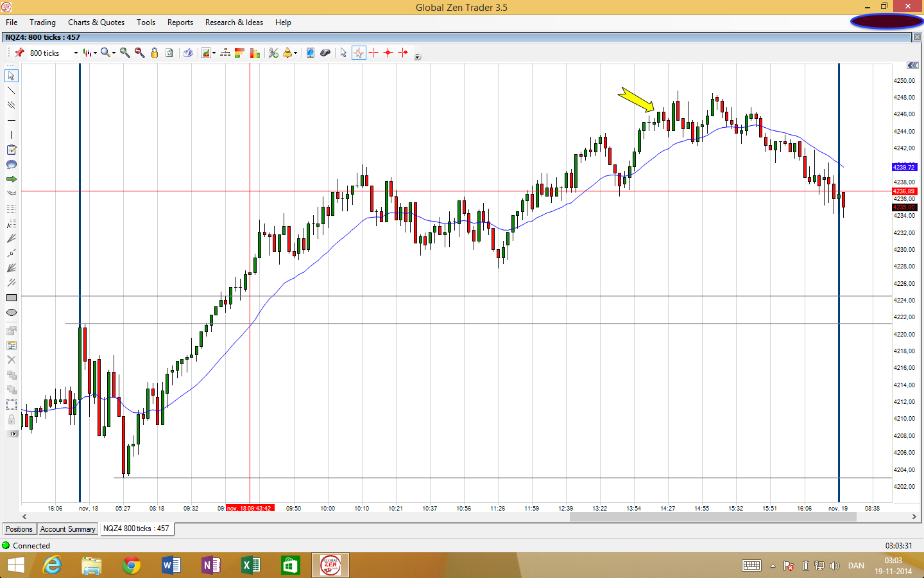Enable the plain crosshair cursor mode
The height and width of the screenshot is (578, 924).
pyautogui.click(x=373, y=53)
